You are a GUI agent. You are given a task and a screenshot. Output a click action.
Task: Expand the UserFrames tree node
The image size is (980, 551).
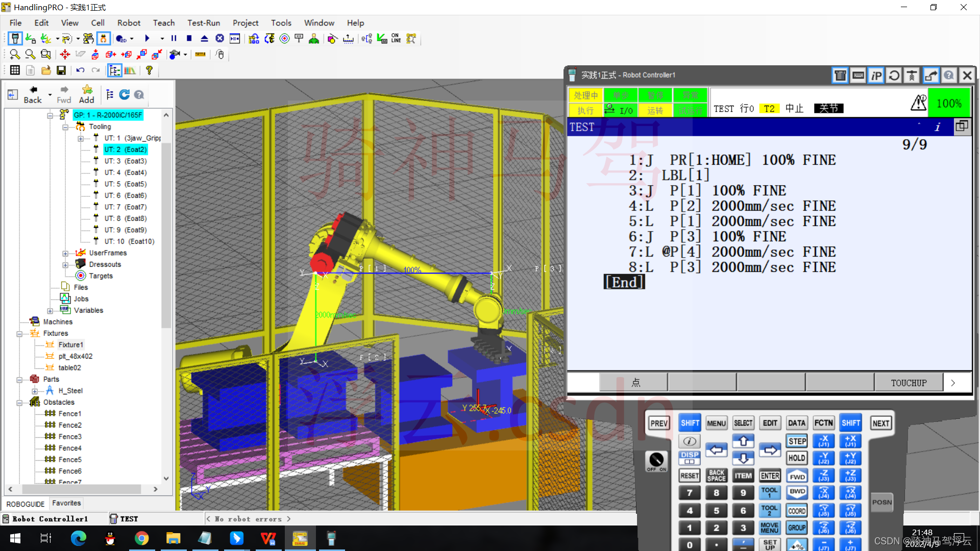[65, 253]
